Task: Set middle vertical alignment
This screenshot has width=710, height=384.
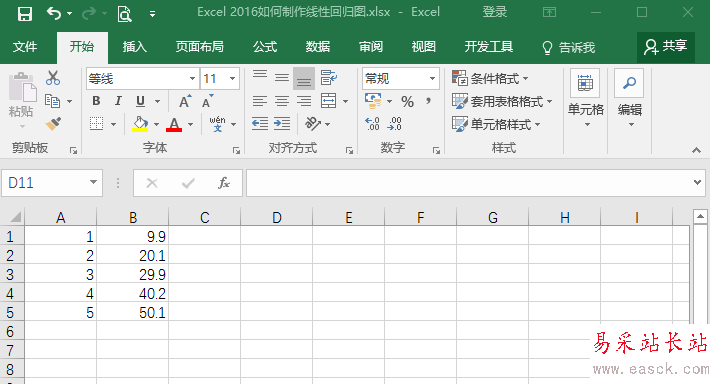Action: [x=282, y=78]
